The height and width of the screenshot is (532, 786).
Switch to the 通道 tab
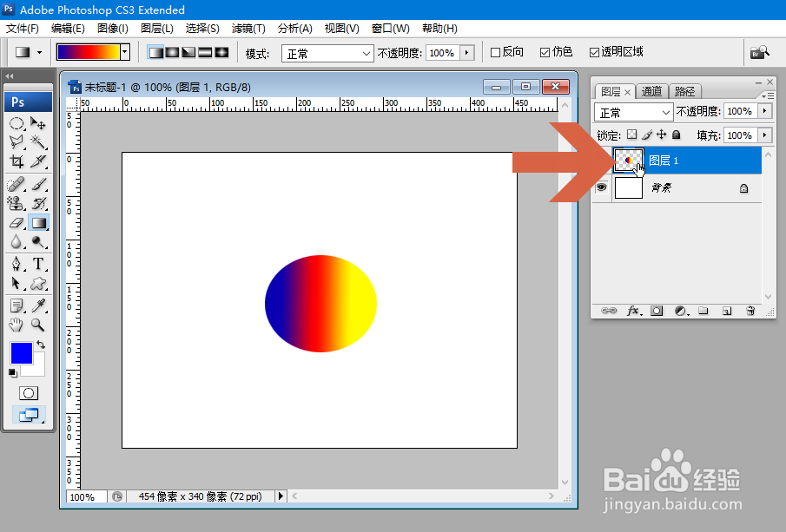(x=652, y=91)
